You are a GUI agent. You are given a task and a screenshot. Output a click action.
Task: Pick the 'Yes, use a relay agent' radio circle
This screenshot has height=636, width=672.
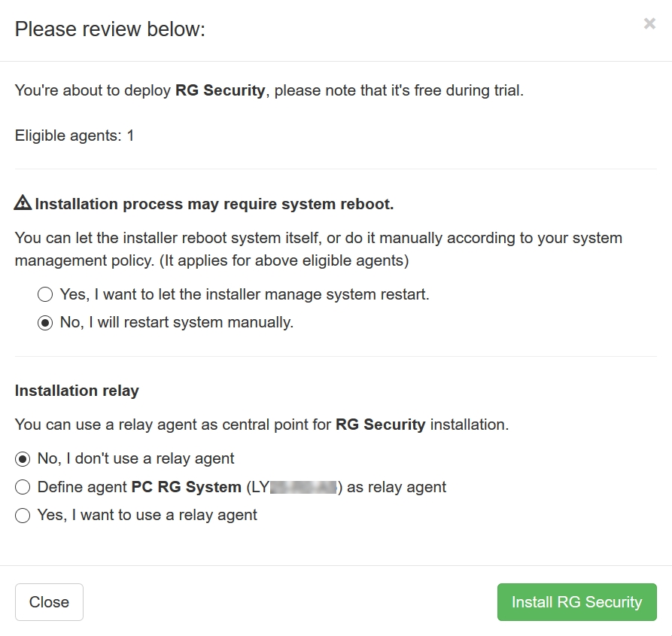pyautogui.click(x=23, y=515)
